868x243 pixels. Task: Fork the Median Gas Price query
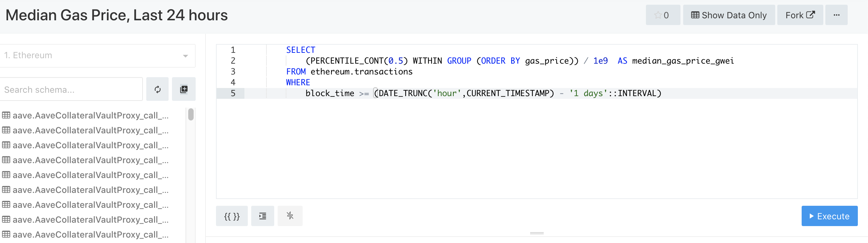click(x=800, y=15)
